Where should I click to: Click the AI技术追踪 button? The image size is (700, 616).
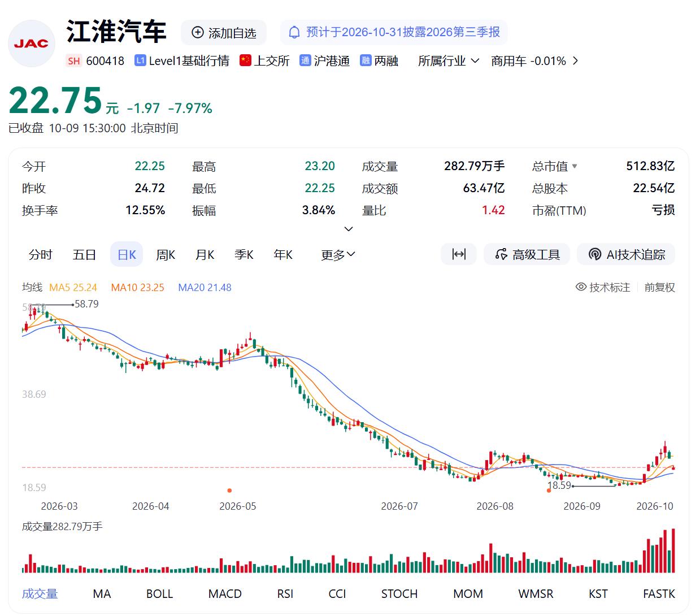626,255
